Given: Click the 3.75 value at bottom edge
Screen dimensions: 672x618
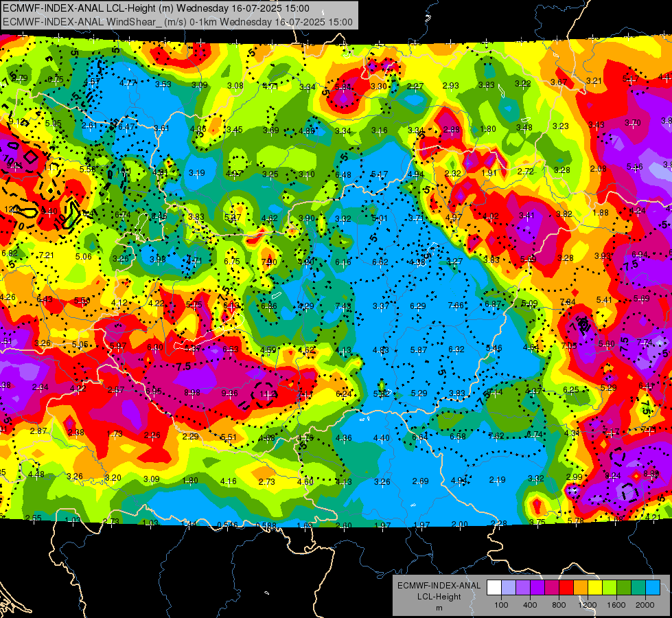Looking at the screenshot, I should point(537,522).
